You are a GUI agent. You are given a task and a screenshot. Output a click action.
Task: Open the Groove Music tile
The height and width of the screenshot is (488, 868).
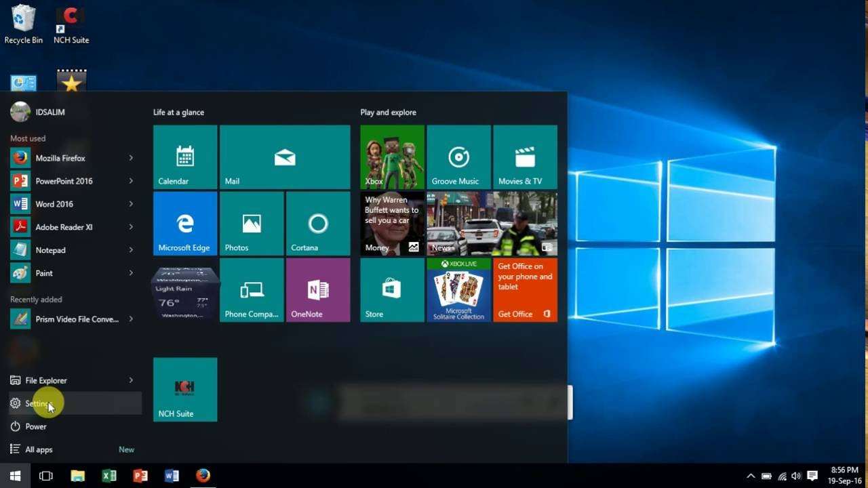click(458, 157)
